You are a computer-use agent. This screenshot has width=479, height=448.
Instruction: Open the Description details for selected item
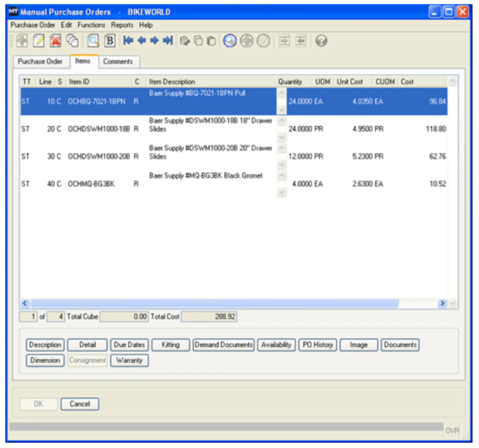coord(45,344)
